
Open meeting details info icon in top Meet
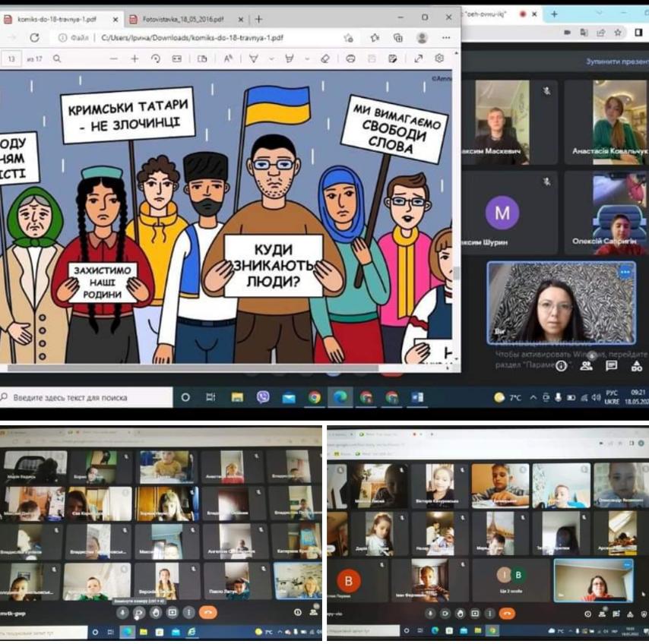point(561,365)
